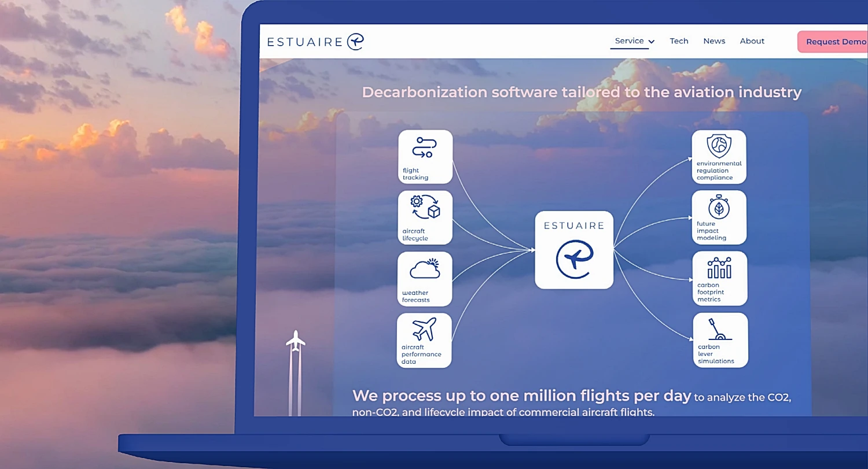This screenshot has height=469, width=868.
Task: Click the carbon footprint metrics chart icon
Action: pyautogui.click(x=719, y=268)
